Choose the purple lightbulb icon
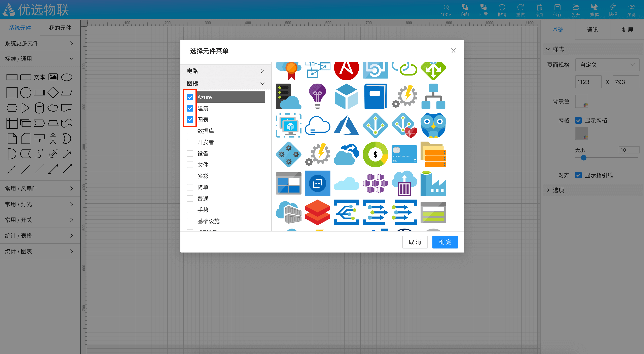 click(318, 96)
